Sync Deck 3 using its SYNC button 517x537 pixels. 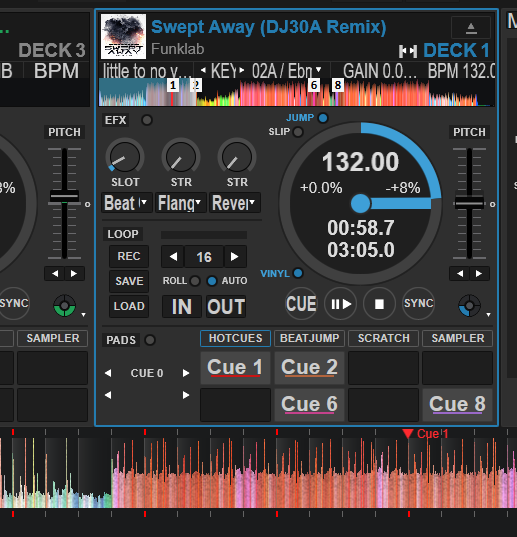pos(14,303)
